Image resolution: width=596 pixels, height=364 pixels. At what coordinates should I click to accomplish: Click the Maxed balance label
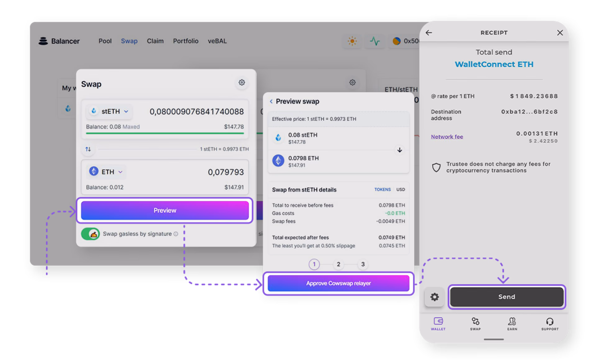coord(131,127)
